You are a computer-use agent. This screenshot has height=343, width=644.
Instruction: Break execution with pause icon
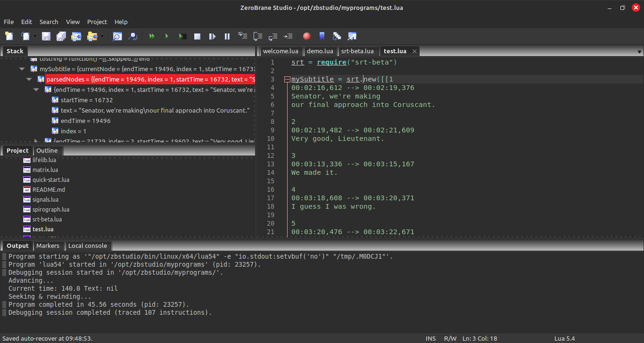click(x=227, y=36)
